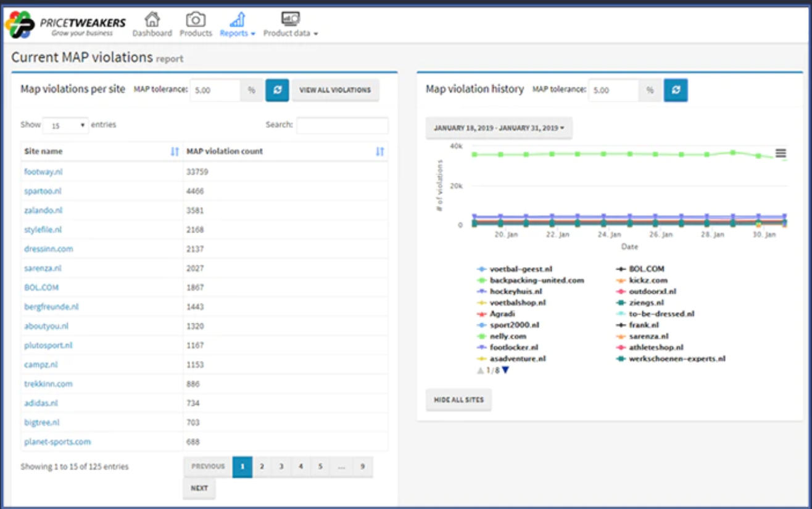812x509 pixels.
Task: Open the chart export hamburger menu
Action: point(780,153)
